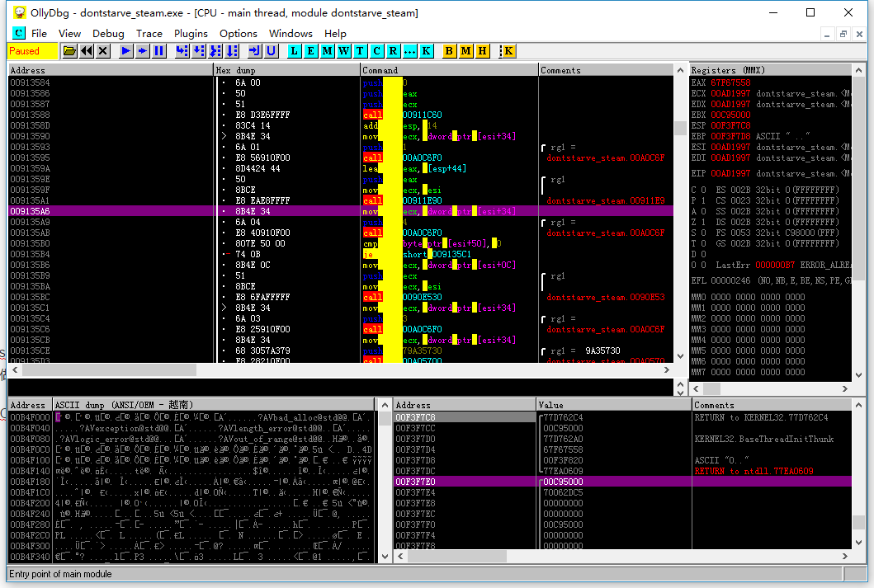The image size is (874, 588).
Task: Click Execute till return icon
Action: point(255,51)
